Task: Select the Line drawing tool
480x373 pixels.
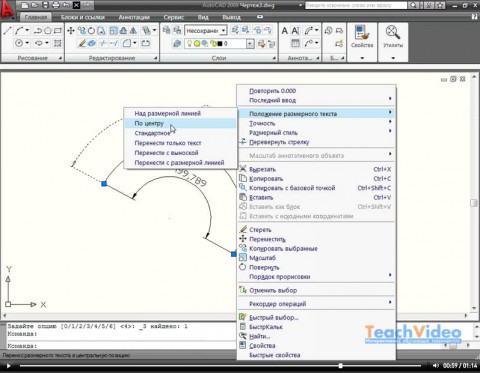Action: [7, 31]
